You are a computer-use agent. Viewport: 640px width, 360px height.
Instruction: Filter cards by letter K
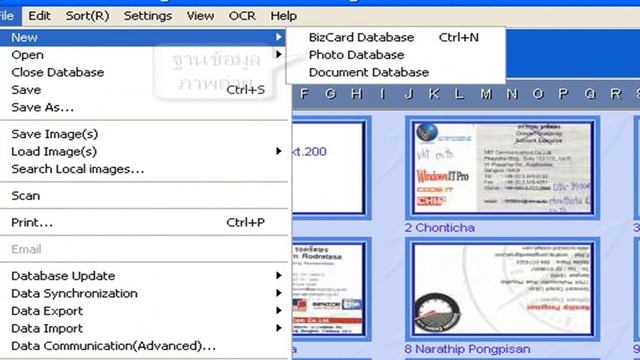[434, 94]
